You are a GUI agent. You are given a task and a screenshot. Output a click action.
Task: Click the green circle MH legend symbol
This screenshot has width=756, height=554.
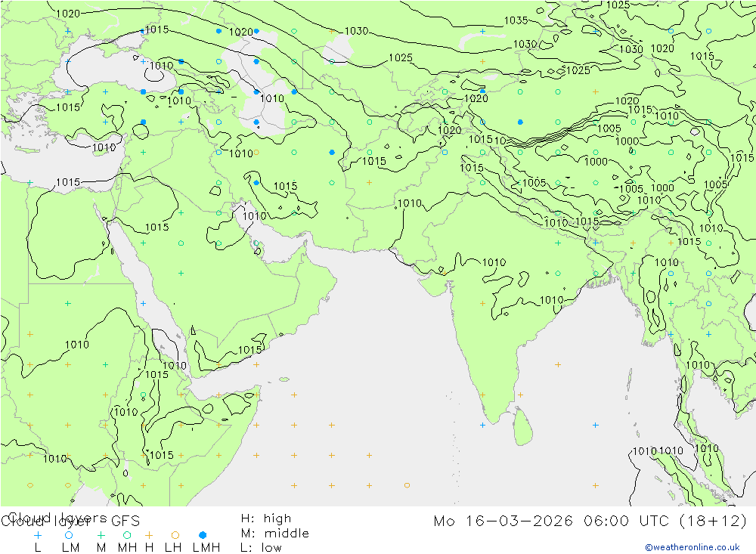pos(127,535)
